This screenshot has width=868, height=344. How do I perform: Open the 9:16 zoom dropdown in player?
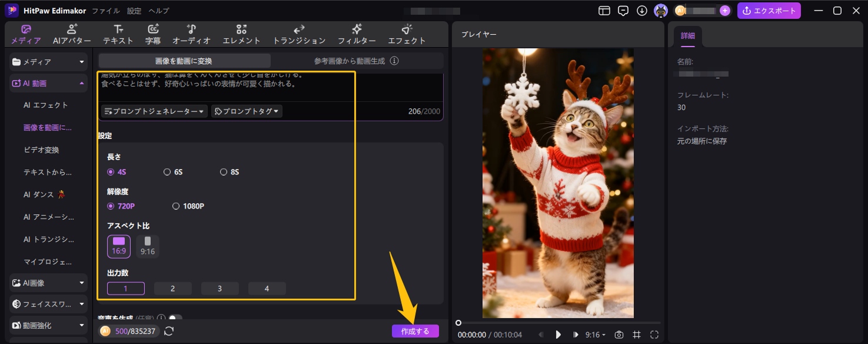click(x=597, y=335)
